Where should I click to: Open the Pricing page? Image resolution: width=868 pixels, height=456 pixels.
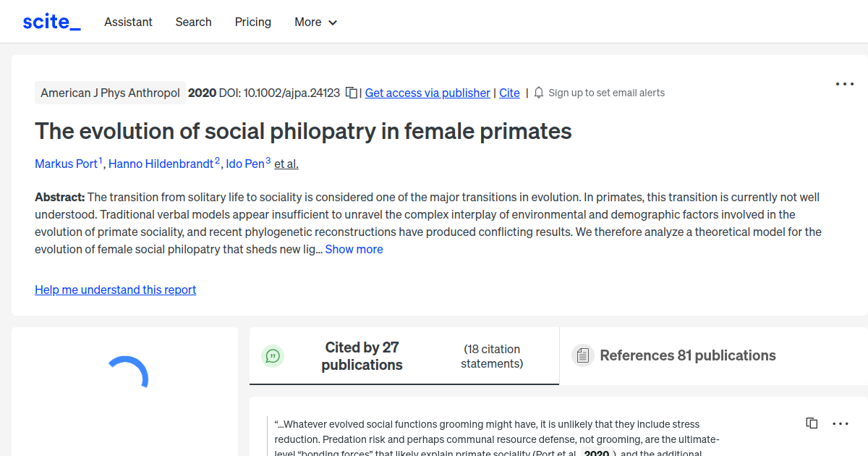pos(252,22)
